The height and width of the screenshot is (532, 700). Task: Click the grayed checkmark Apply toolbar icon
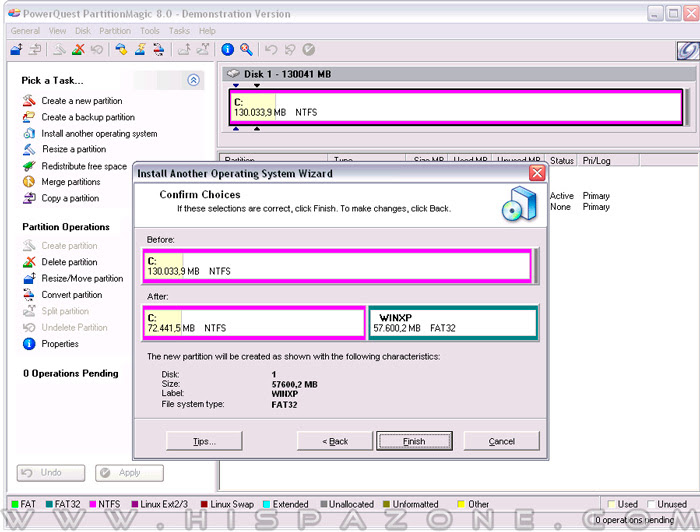click(308, 49)
